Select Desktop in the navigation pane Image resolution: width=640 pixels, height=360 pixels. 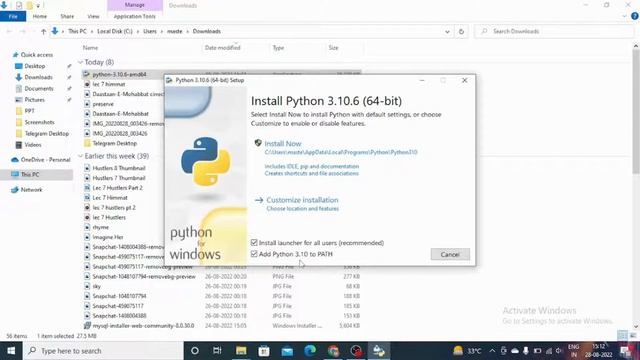34,66
